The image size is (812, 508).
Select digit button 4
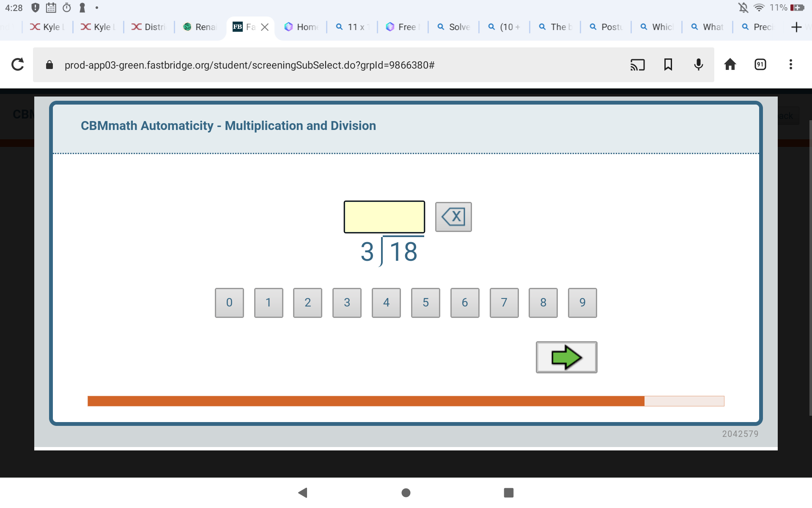click(385, 303)
